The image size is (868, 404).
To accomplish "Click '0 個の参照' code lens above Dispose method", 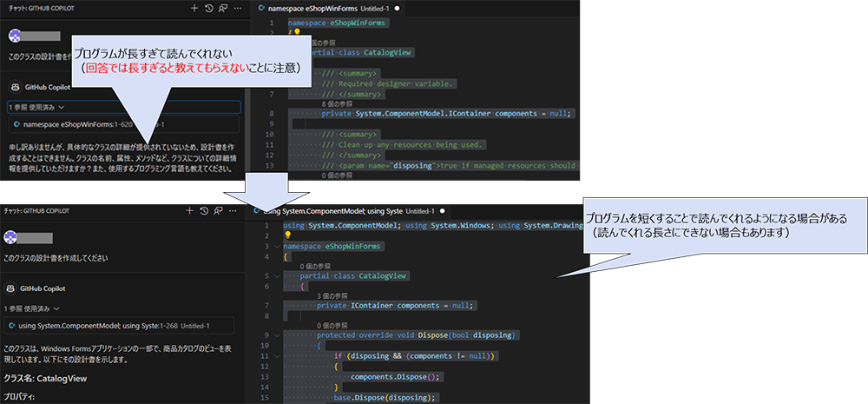I will coord(334,325).
